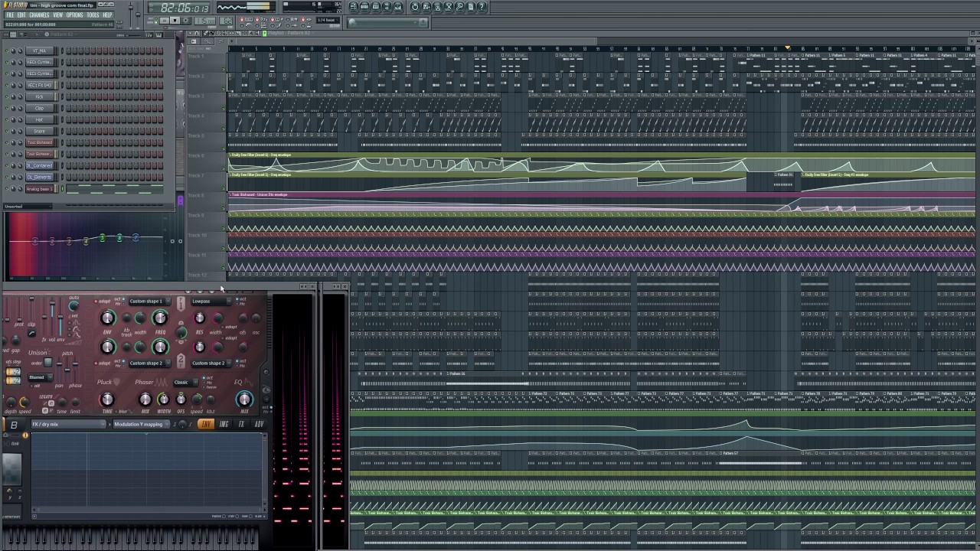Click the Phaser wave icon in Harmor

(x=161, y=382)
